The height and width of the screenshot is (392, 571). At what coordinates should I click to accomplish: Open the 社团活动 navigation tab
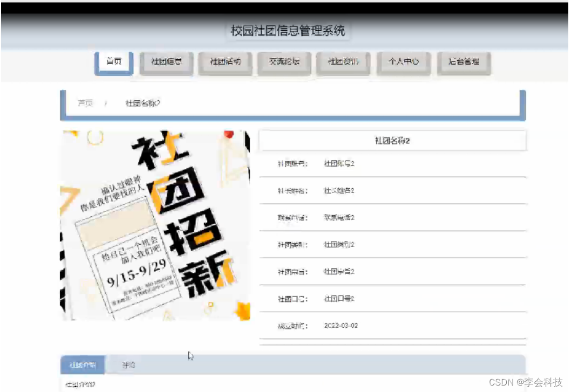225,63
